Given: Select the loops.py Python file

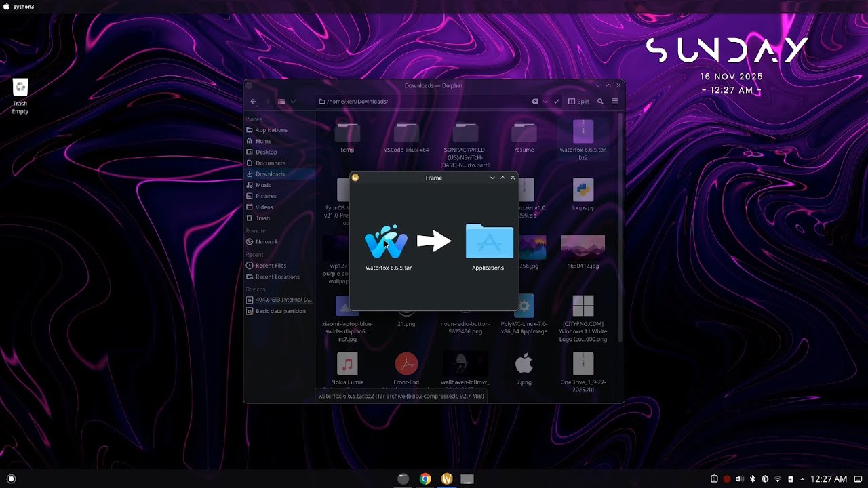Looking at the screenshot, I should click(583, 195).
